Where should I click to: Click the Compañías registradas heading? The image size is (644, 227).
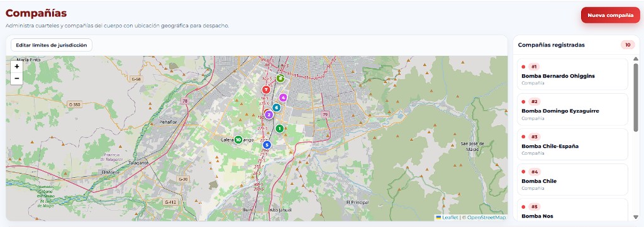(x=551, y=45)
